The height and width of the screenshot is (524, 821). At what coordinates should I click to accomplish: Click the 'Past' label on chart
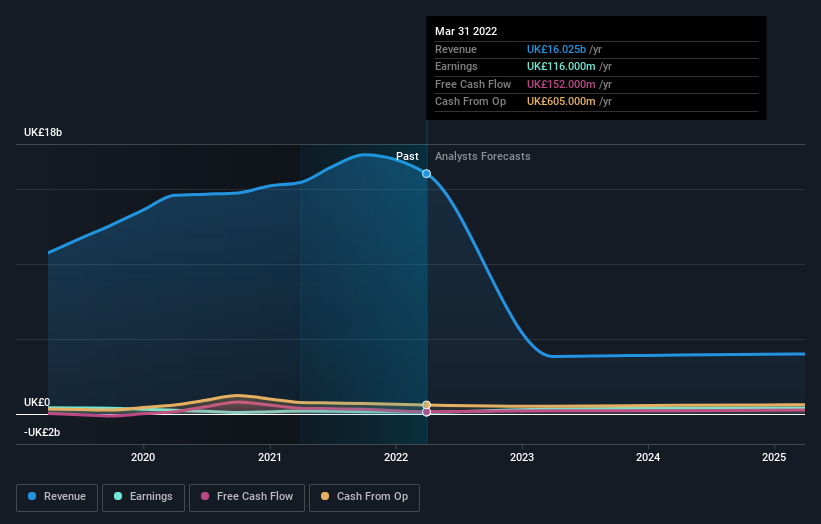[407, 156]
